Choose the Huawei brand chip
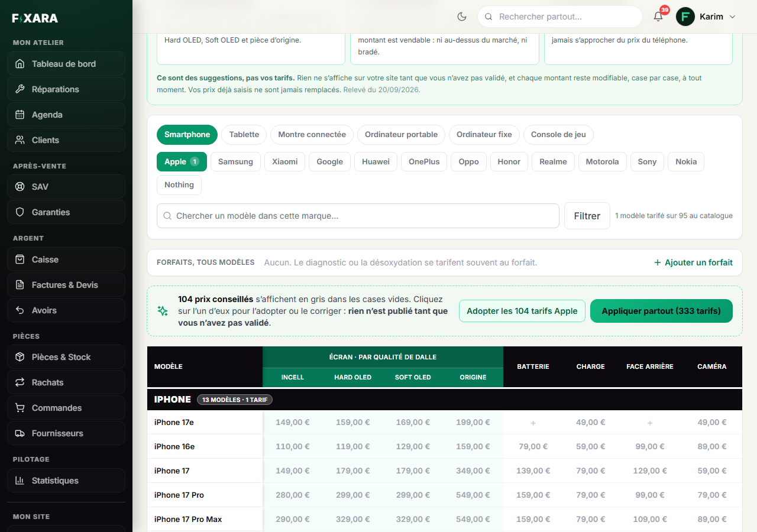The height and width of the screenshot is (532, 757). pyautogui.click(x=376, y=161)
